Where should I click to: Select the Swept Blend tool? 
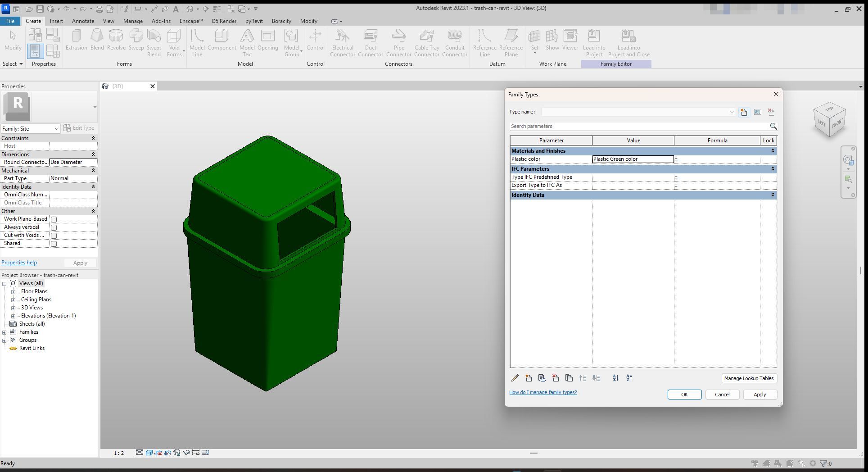tap(154, 43)
